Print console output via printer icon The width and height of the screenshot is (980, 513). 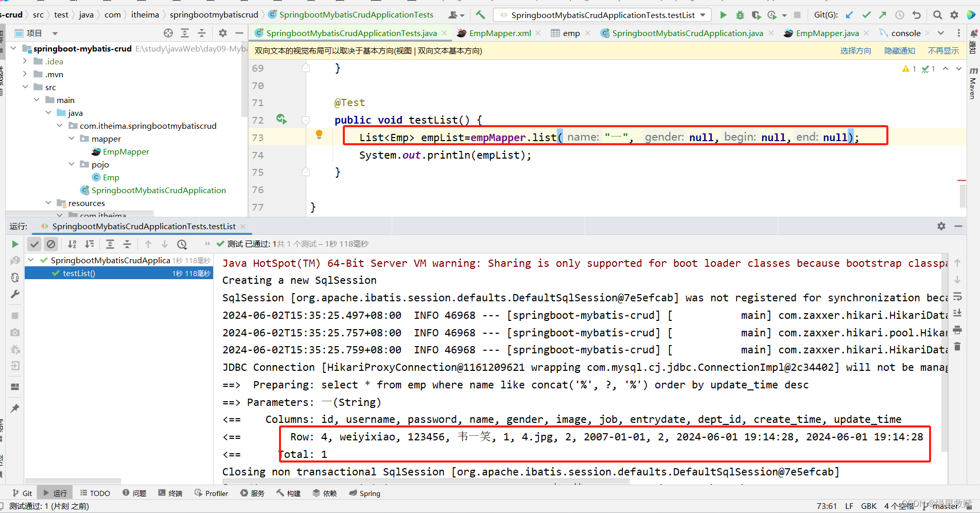click(957, 330)
